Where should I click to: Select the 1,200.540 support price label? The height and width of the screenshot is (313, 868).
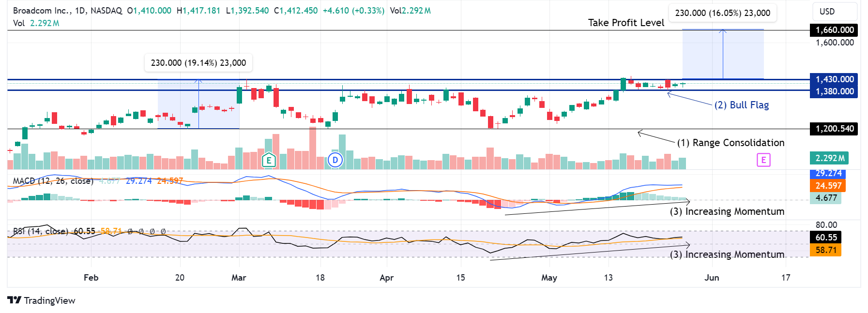834,129
